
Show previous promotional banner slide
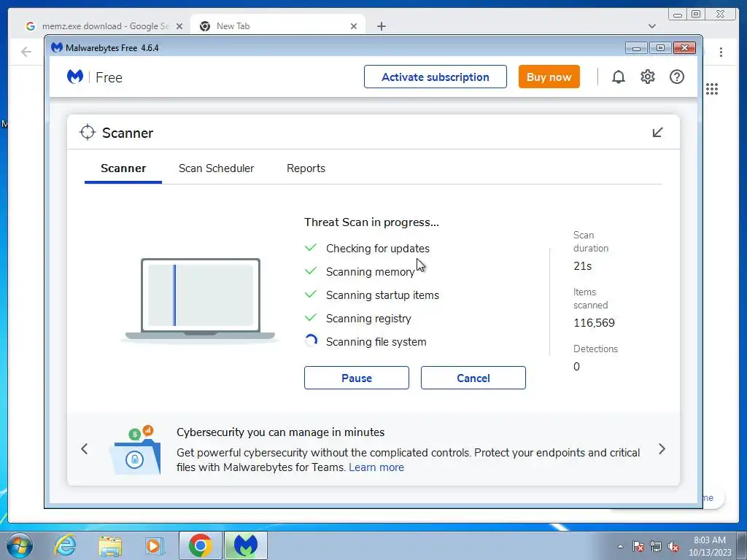(x=85, y=449)
